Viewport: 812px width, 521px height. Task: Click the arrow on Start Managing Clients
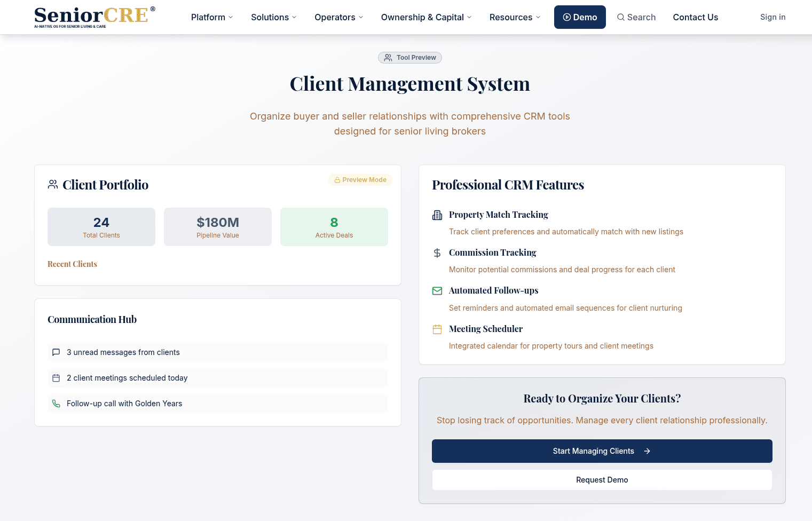pyautogui.click(x=647, y=451)
